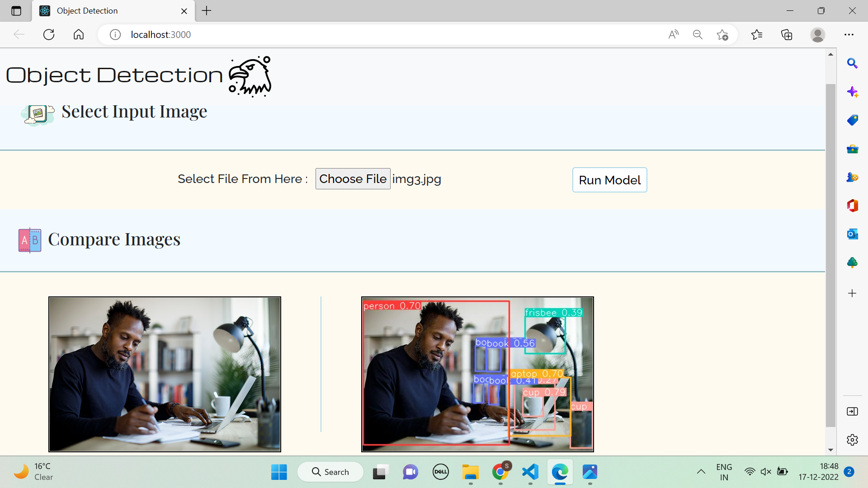Click Choose File to select an image
The image size is (868, 488).
point(353,178)
